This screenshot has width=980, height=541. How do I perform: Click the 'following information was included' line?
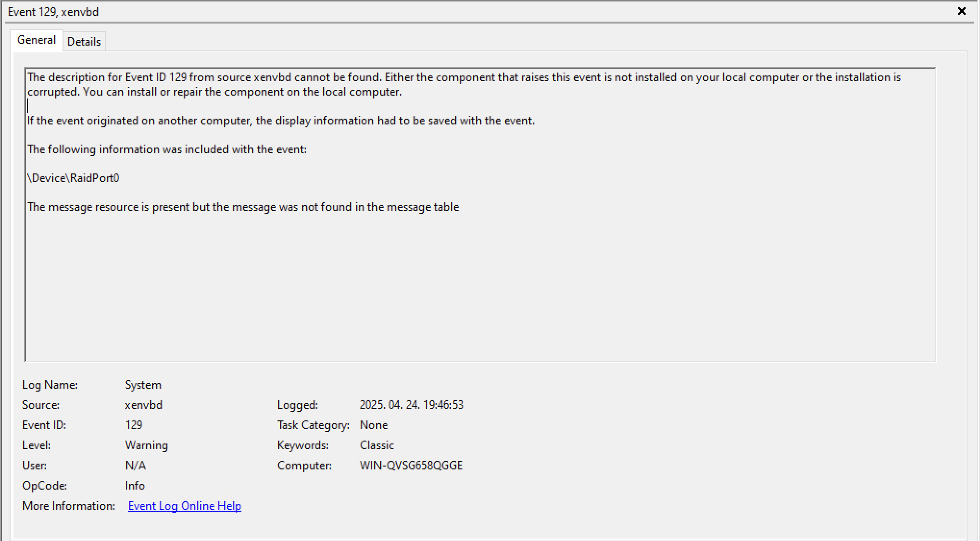click(x=167, y=149)
